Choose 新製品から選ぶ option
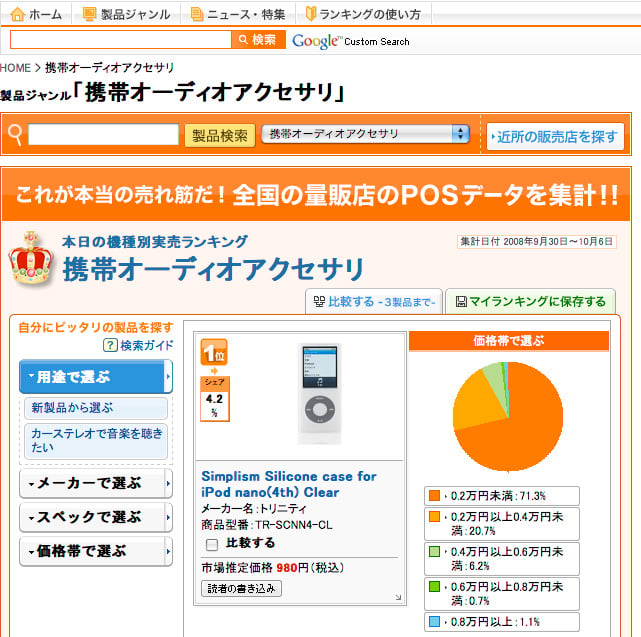 point(96,408)
